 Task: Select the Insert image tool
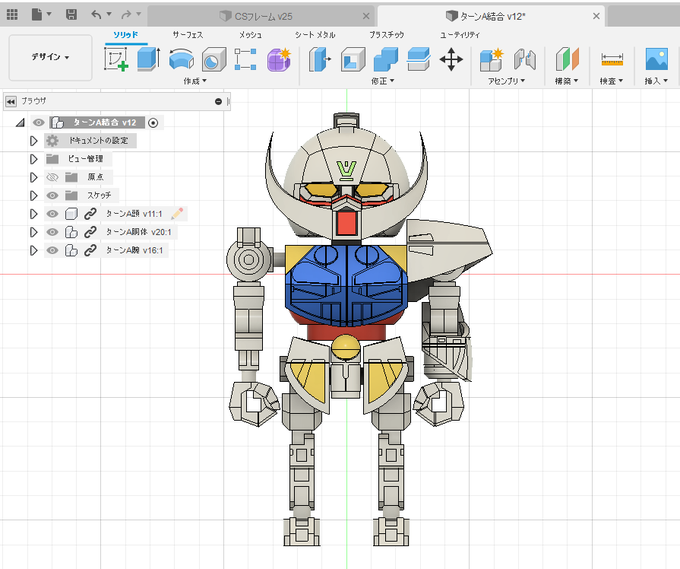coord(657,59)
